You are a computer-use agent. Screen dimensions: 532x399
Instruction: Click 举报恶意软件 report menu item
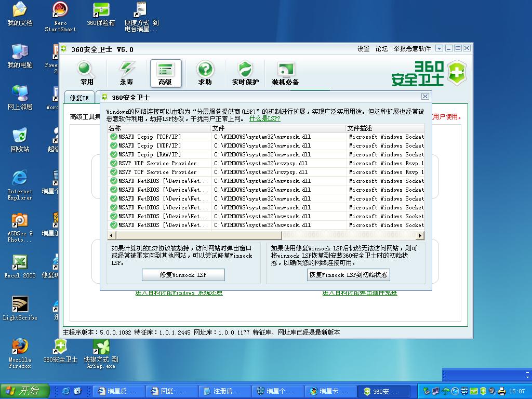[x=412, y=49]
